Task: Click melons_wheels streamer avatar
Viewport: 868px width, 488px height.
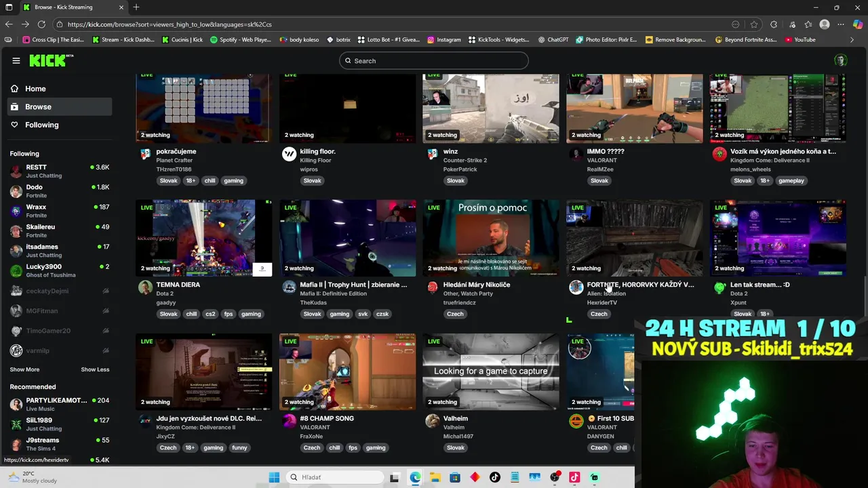Action: point(719,155)
